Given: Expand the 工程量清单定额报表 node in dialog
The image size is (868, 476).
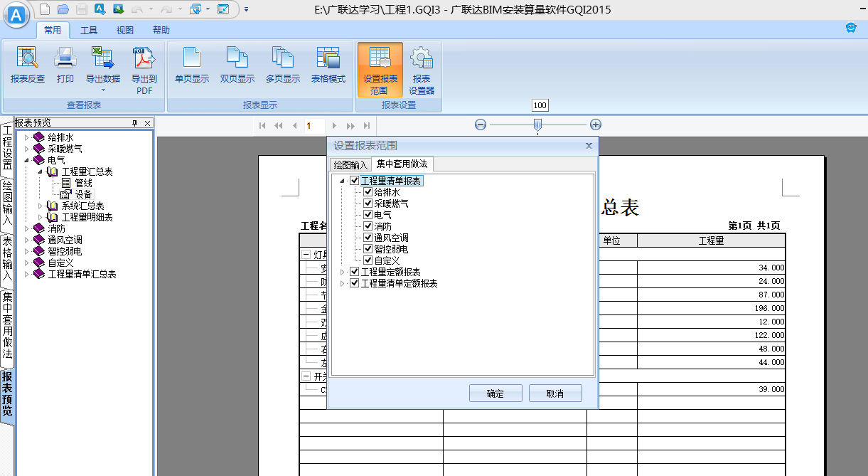Looking at the screenshot, I should (342, 283).
